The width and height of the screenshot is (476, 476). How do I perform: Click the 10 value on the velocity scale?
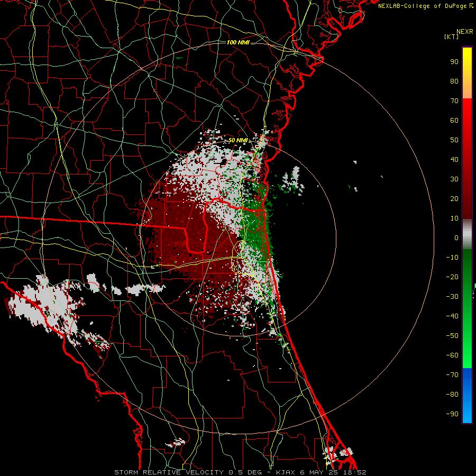(x=454, y=218)
